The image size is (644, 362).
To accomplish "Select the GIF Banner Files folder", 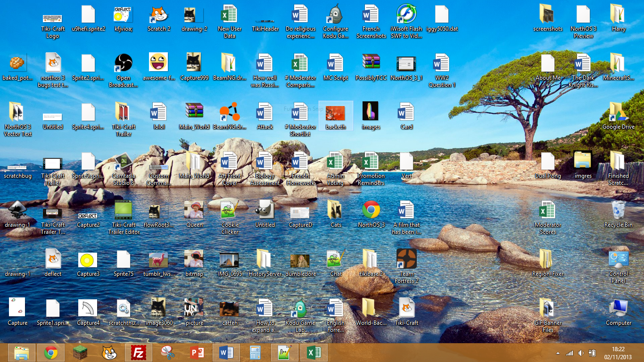I will [548, 316].
